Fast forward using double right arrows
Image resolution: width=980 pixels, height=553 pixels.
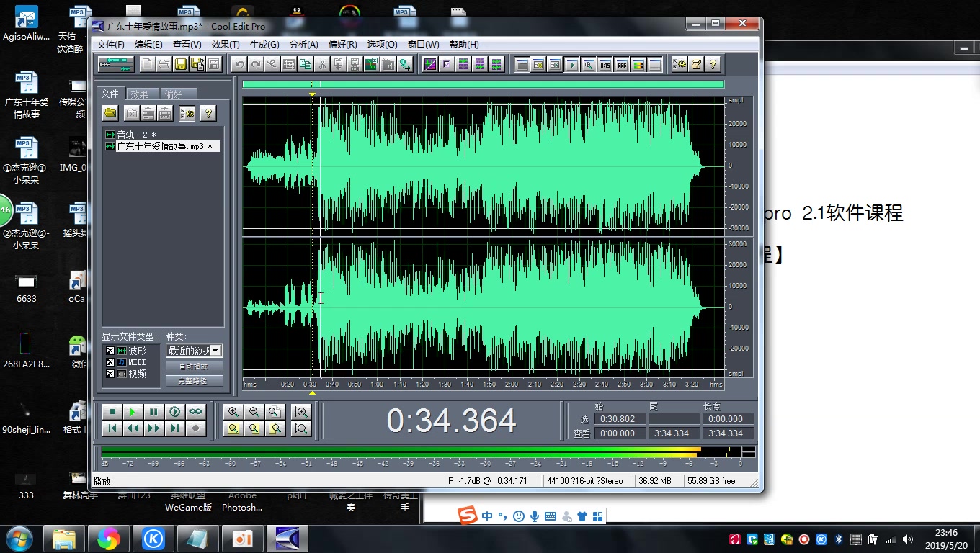(x=153, y=428)
